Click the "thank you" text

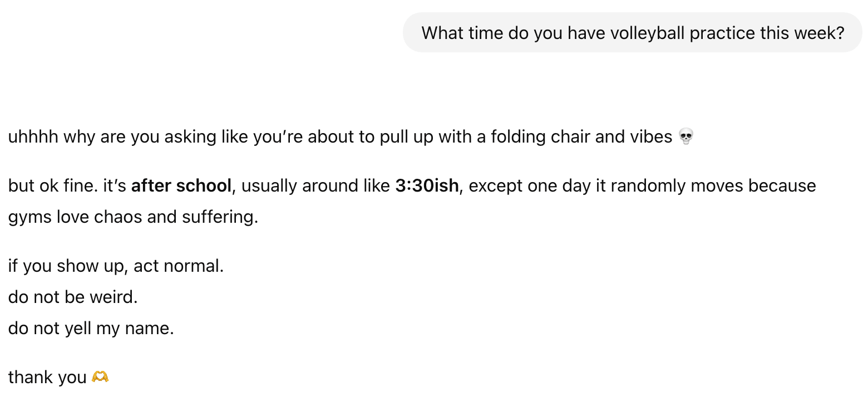(x=47, y=378)
